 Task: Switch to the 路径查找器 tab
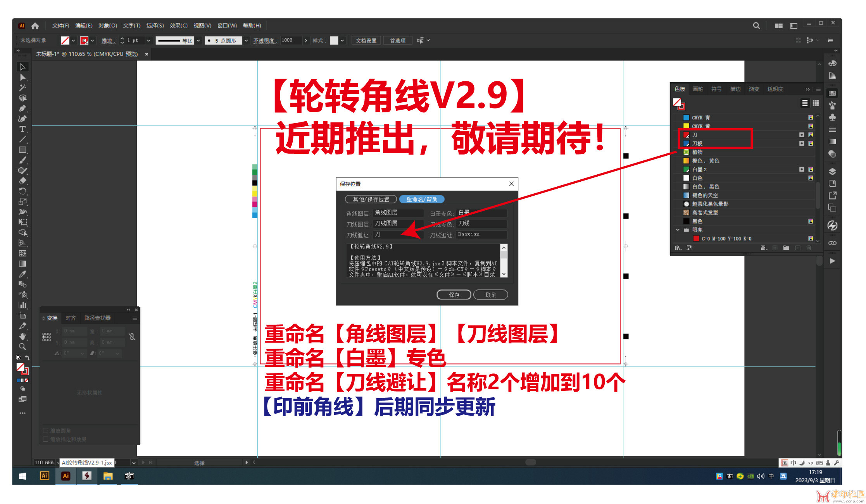pos(98,318)
